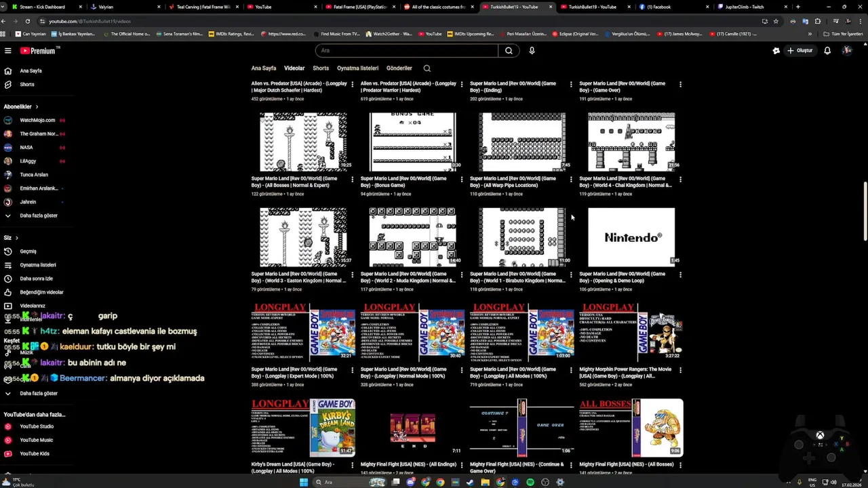Click the page vertical scrollbar thumb

(x=865, y=211)
